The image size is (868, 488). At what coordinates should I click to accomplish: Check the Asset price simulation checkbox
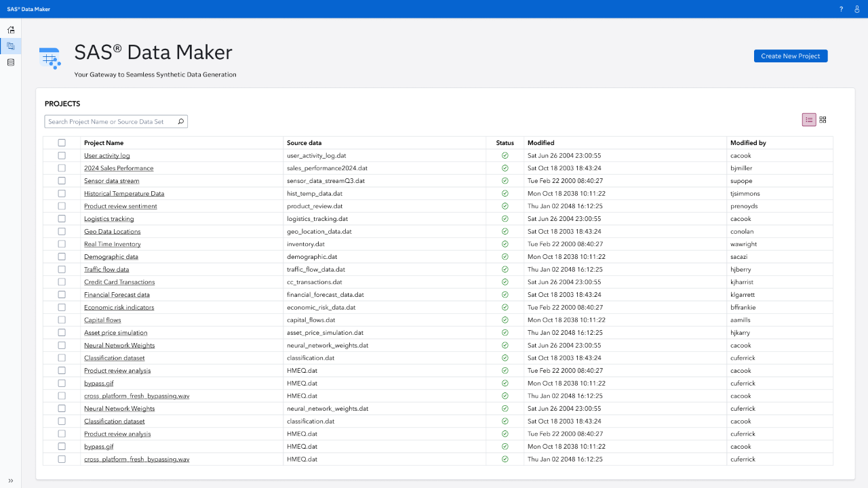[x=62, y=333]
